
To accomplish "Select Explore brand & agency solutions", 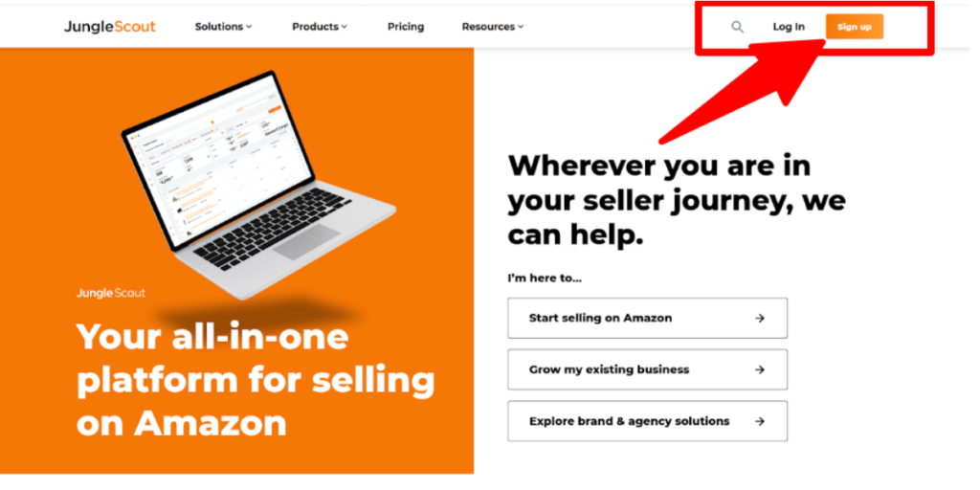I will click(x=648, y=421).
